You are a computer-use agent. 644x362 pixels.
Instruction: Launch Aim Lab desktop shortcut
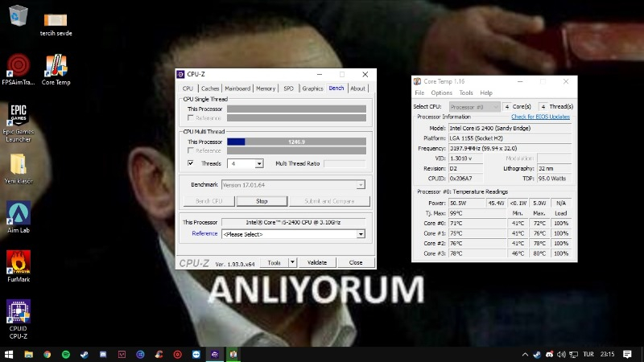[18, 217]
